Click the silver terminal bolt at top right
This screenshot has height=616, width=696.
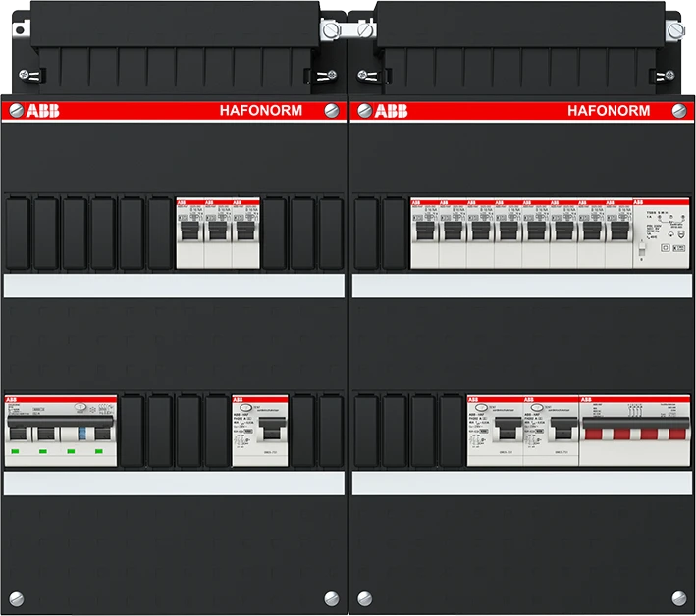673,31
